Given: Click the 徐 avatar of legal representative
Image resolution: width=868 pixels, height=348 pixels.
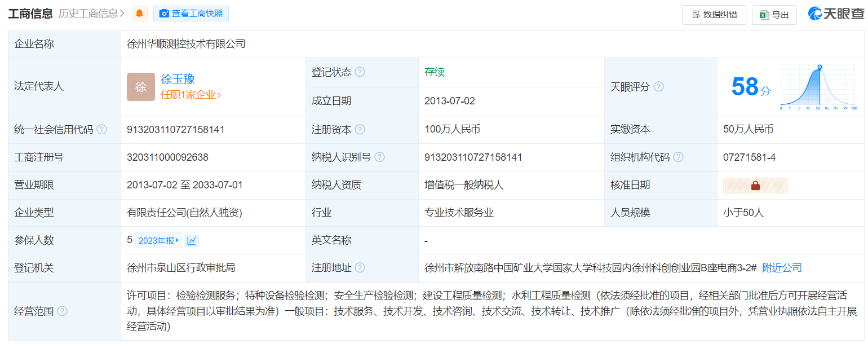Looking at the screenshot, I should (141, 87).
